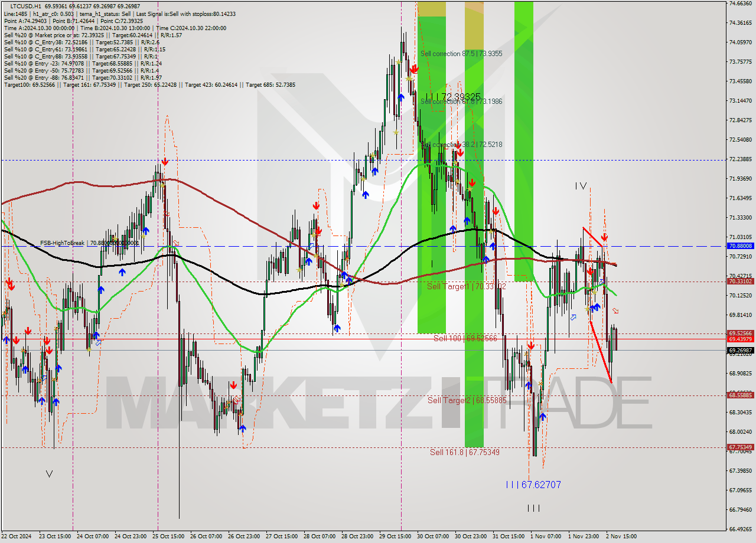The image size is (756, 543).
Task: Click the '| | | 72.39325' chart label
Action: [453, 96]
